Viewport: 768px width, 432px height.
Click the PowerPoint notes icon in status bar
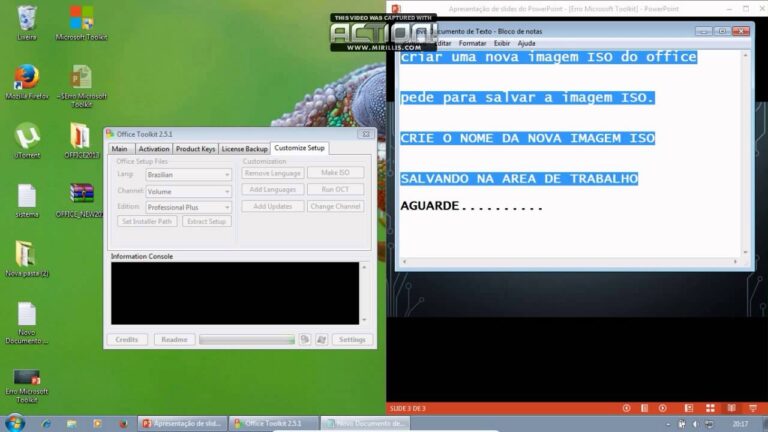tap(645, 408)
